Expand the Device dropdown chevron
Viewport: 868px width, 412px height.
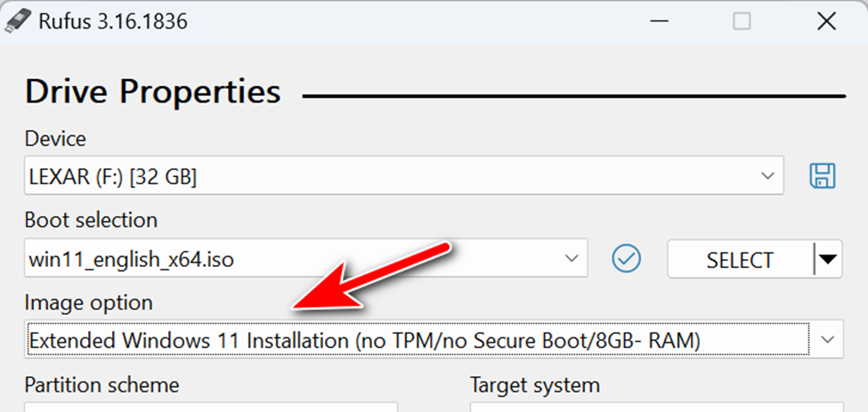pyautogui.click(x=767, y=176)
